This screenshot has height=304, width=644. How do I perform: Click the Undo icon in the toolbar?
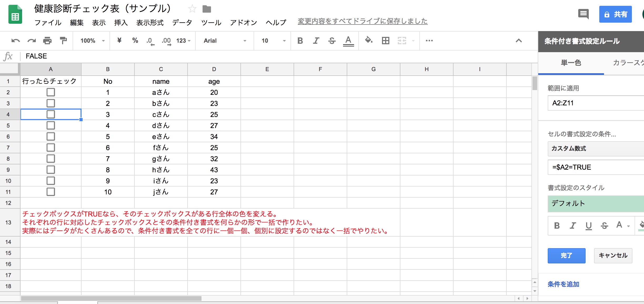point(16,41)
